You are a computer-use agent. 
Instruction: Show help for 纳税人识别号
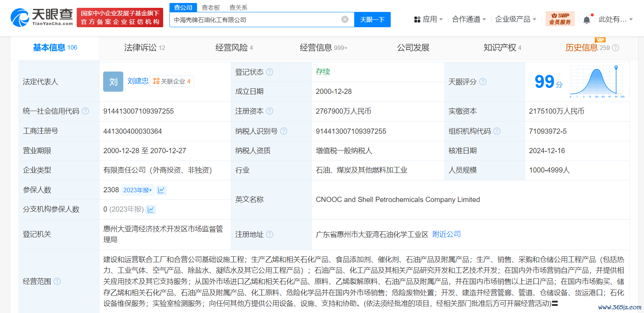(283, 131)
